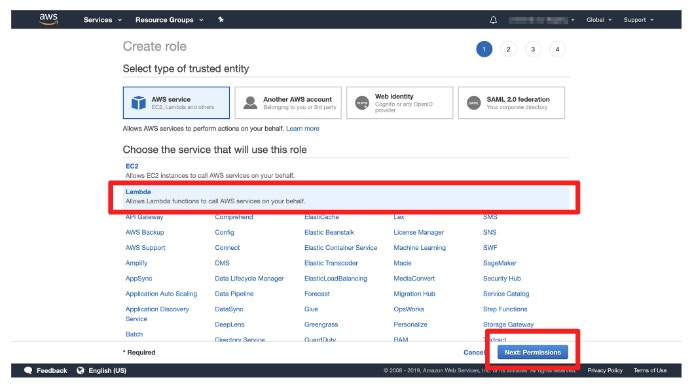Open the Global region dropdown
693x392 pixels.
pos(599,20)
